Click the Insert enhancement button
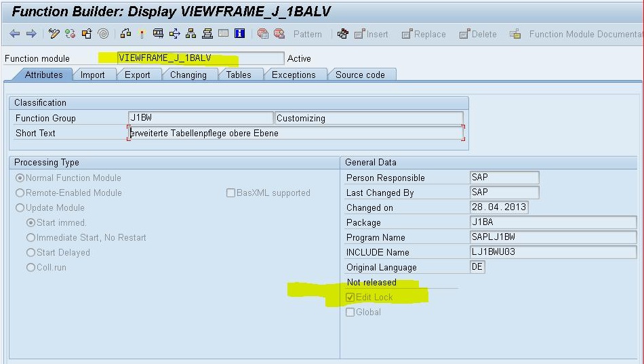The width and height of the screenshot is (644, 364). point(371,34)
